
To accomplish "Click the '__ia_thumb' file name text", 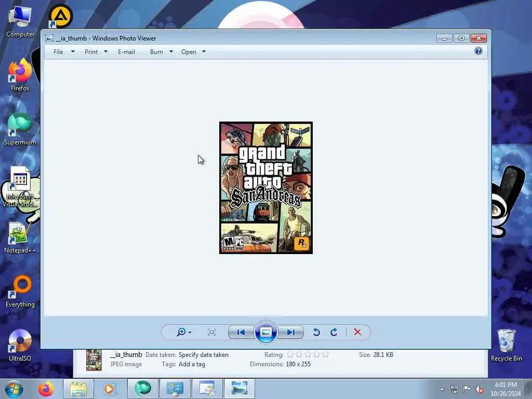I will pos(126,354).
